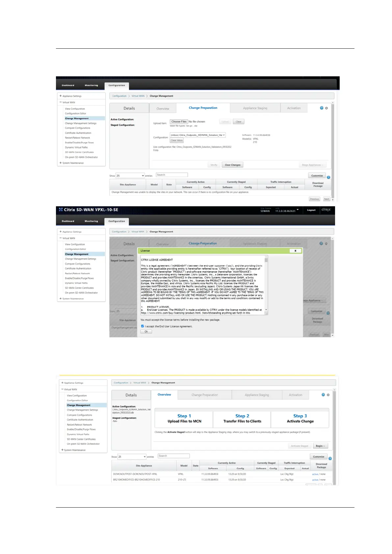Open Appliance Staging tab in Change Preparation screenshot
This screenshot has height=554, width=392.
[x=255, y=108]
